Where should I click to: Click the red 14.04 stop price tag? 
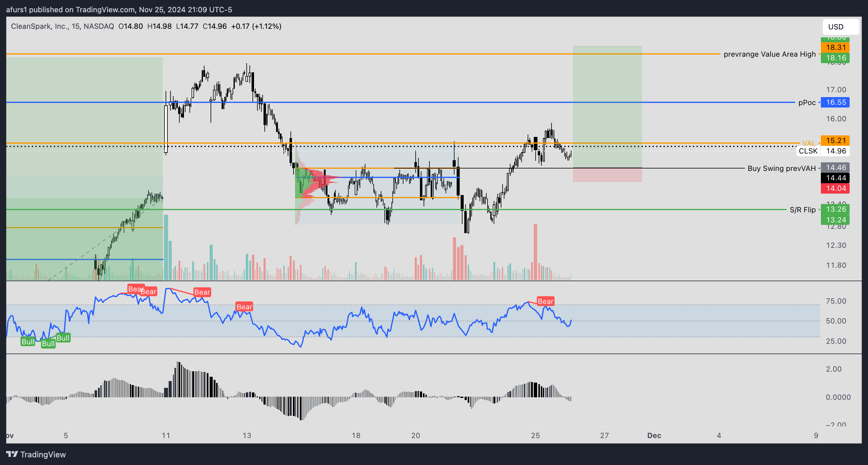(x=835, y=188)
